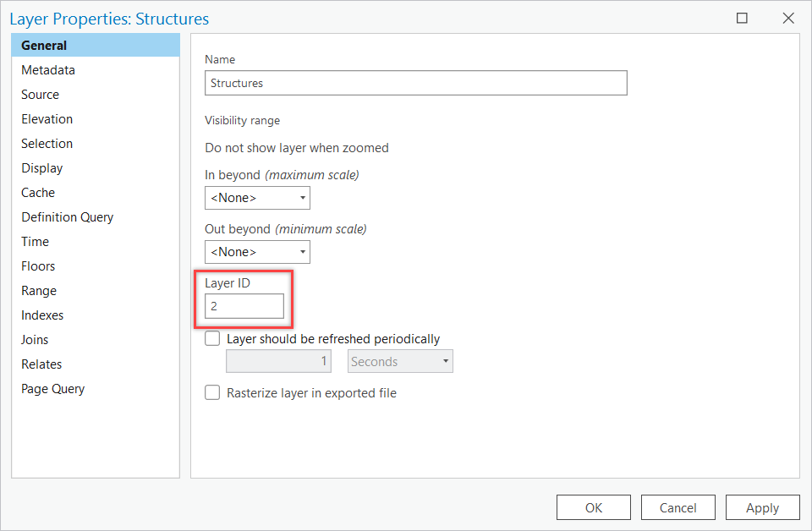Switch to the Metadata tab
812x531 pixels.
click(48, 69)
